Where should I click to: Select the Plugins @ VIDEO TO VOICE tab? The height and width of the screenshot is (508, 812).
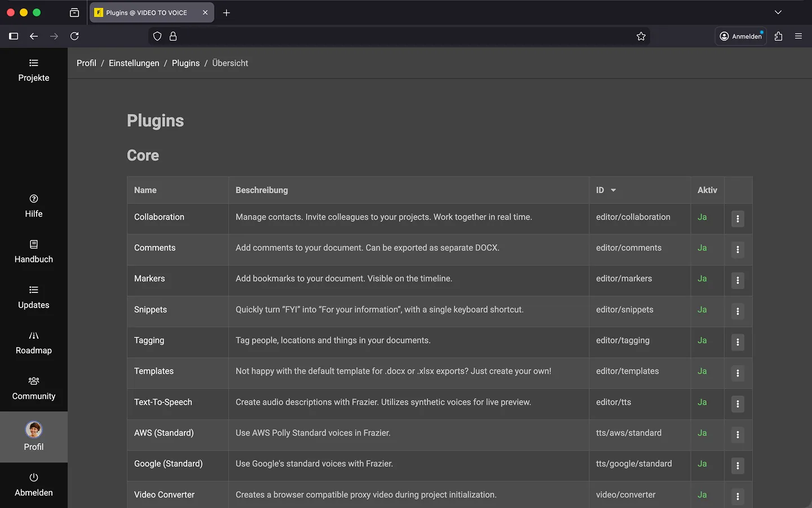(147, 12)
